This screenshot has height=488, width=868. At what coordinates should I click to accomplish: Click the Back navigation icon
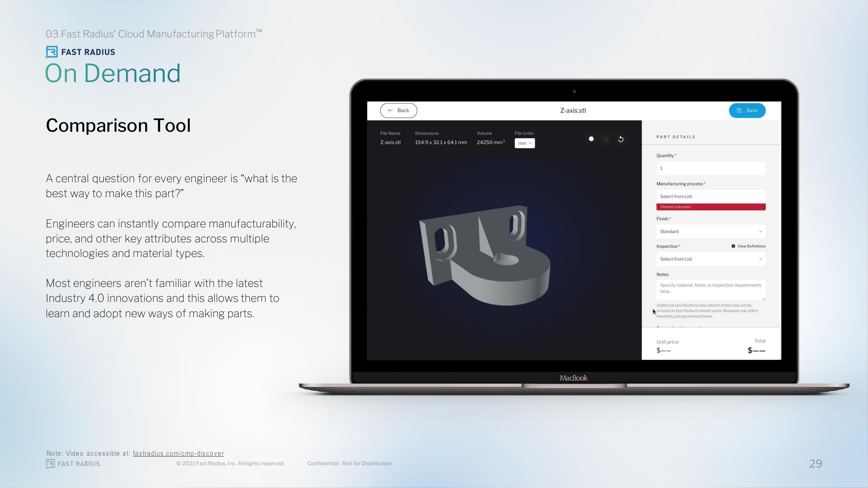point(390,110)
